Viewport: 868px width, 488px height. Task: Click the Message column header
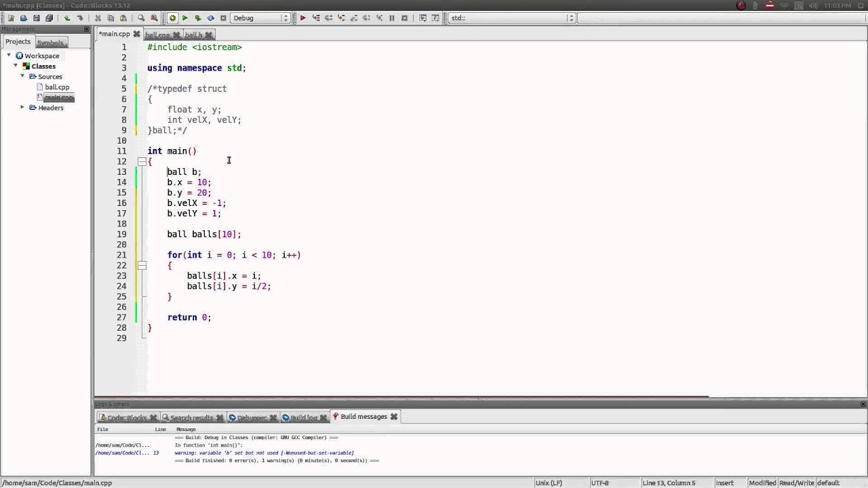click(x=186, y=429)
